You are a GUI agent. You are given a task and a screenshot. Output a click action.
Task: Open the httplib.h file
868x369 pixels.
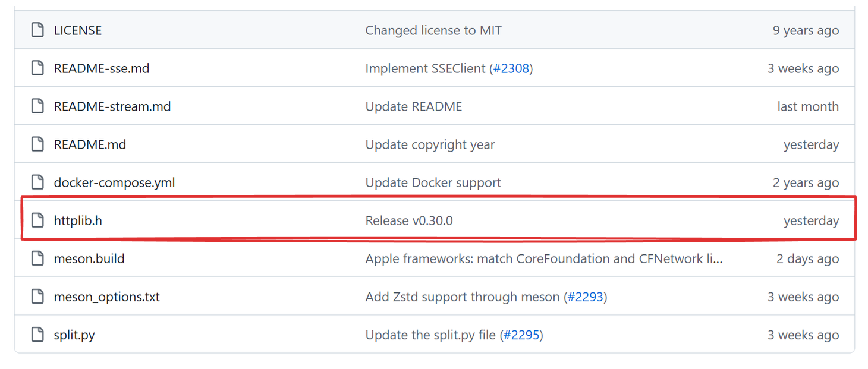[x=78, y=220]
